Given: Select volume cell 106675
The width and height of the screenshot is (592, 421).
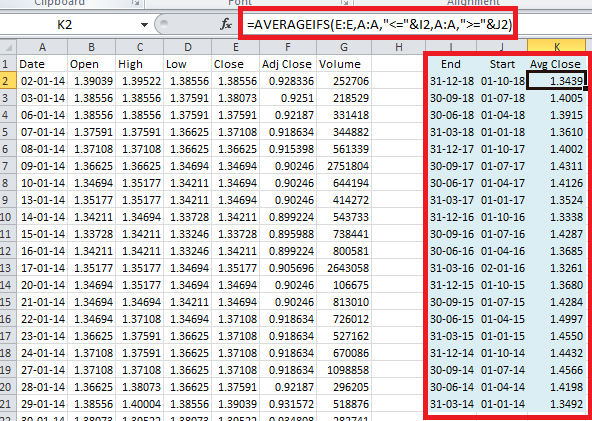Looking at the screenshot, I should tap(344, 285).
